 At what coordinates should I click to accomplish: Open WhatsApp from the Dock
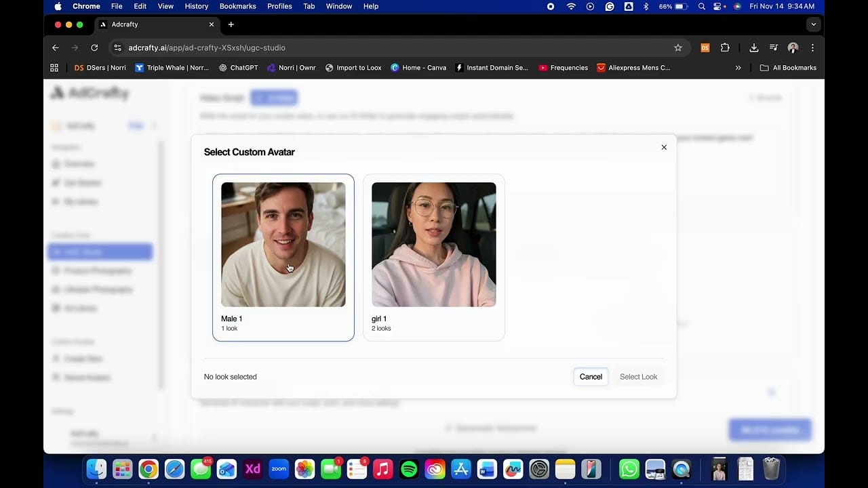coord(629,469)
